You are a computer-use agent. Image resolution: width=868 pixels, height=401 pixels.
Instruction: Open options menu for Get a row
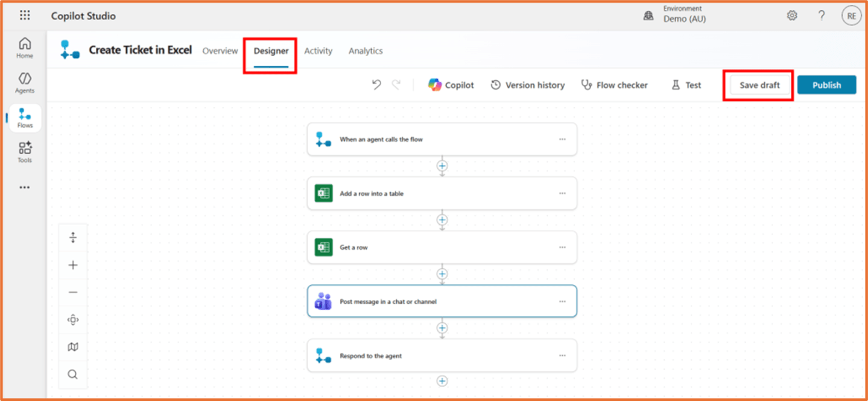pyautogui.click(x=562, y=248)
